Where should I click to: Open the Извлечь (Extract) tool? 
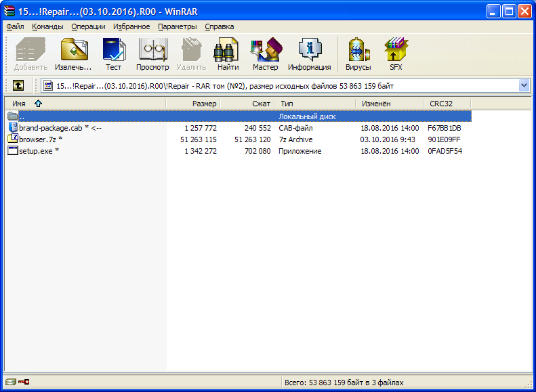(x=73, y=55)
